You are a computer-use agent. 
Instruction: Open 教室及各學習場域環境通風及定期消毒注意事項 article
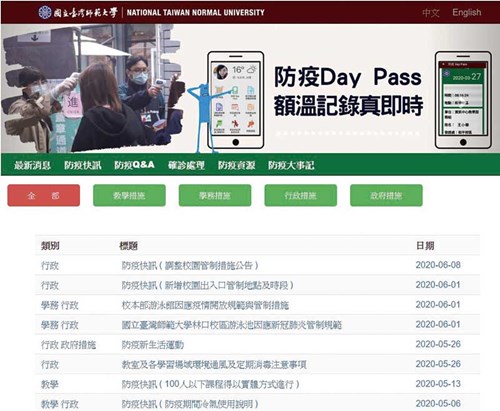click(x=214, y=364)
